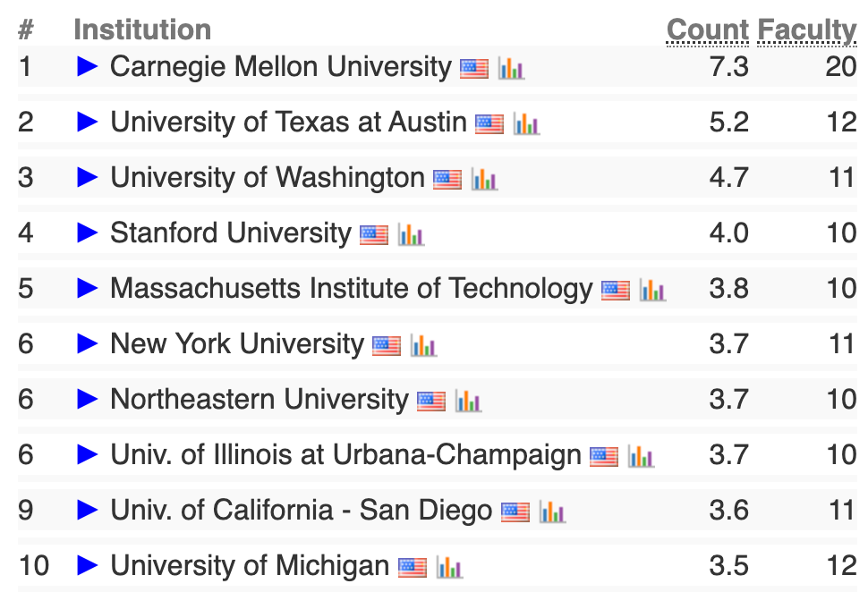Click the US flag beside Univ. of California - San Diego
Viewport: 868px width, 592px height.
[515, 512]
